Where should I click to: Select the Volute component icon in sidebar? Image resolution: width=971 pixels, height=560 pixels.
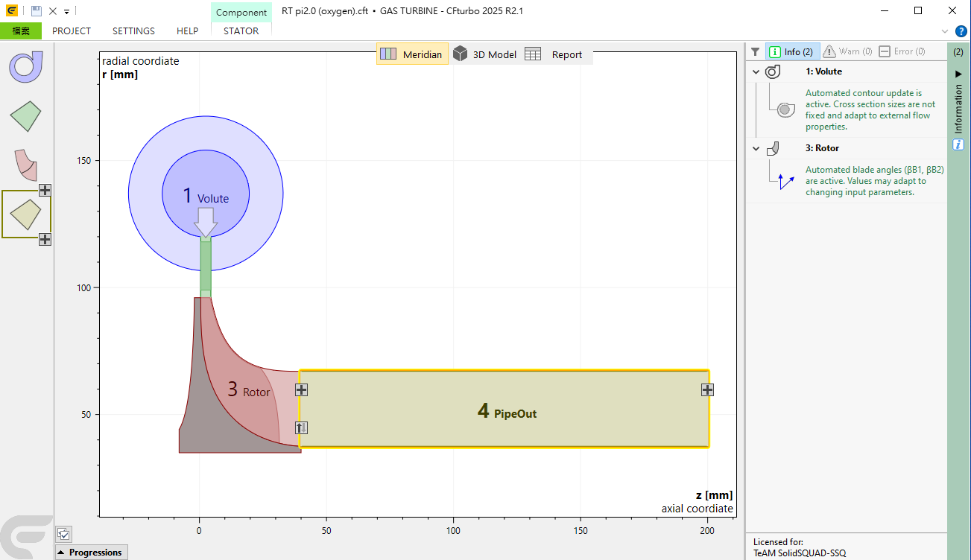point(26,66)
